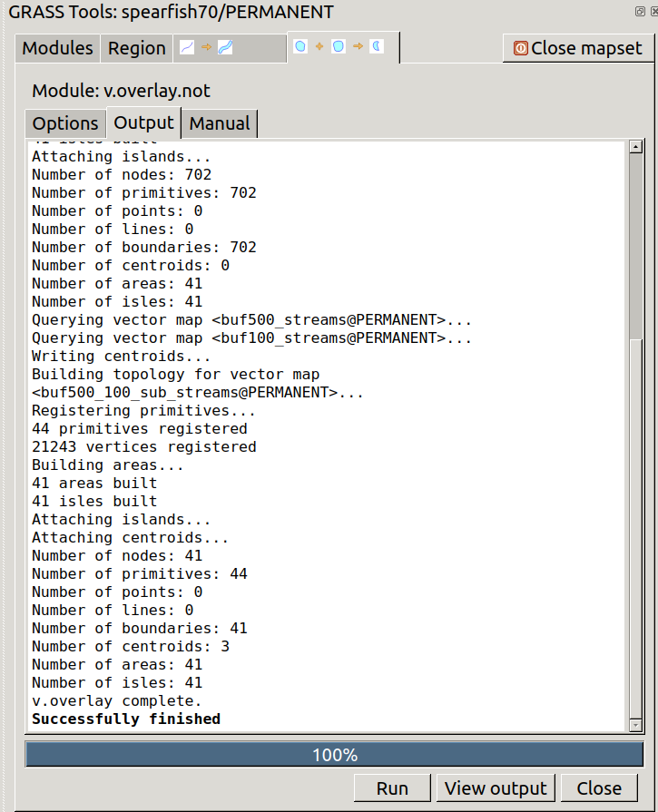Click the 'Module: v.overlay.not' label
Viewport: 658px width, 812px height.
point(122,91)
